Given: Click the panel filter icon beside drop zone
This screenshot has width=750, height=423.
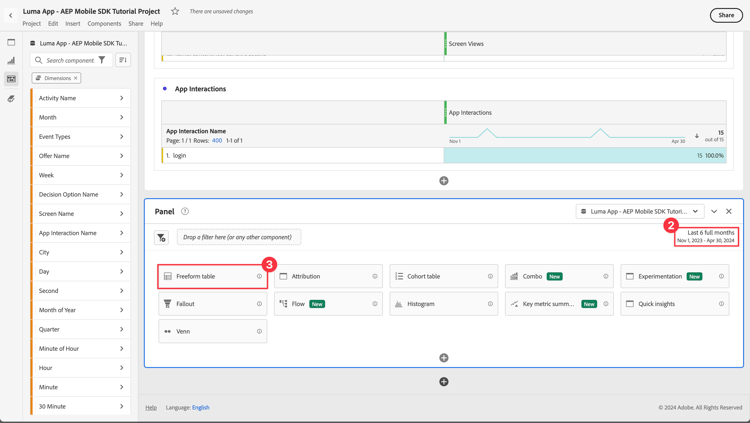Looking at the screenshot, I should point(161,237).
